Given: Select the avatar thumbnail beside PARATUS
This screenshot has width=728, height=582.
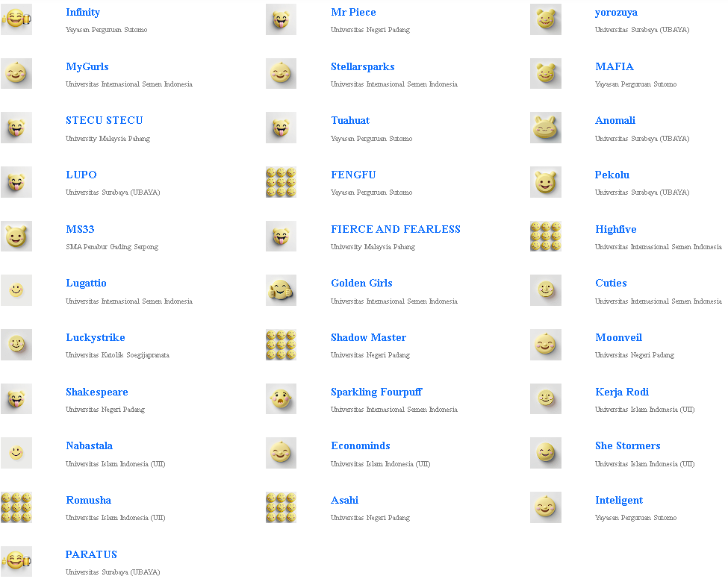Looking at the screenshot, I should coord(16,562).
